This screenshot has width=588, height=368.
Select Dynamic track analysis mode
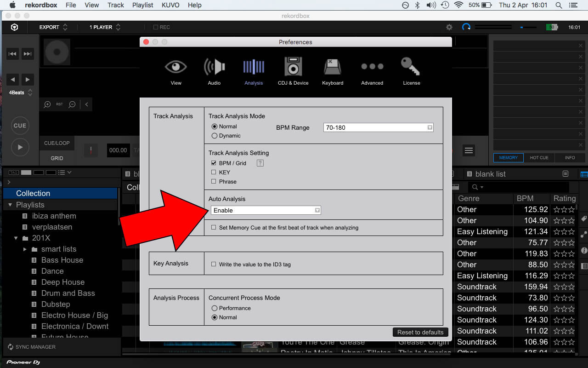215,135
